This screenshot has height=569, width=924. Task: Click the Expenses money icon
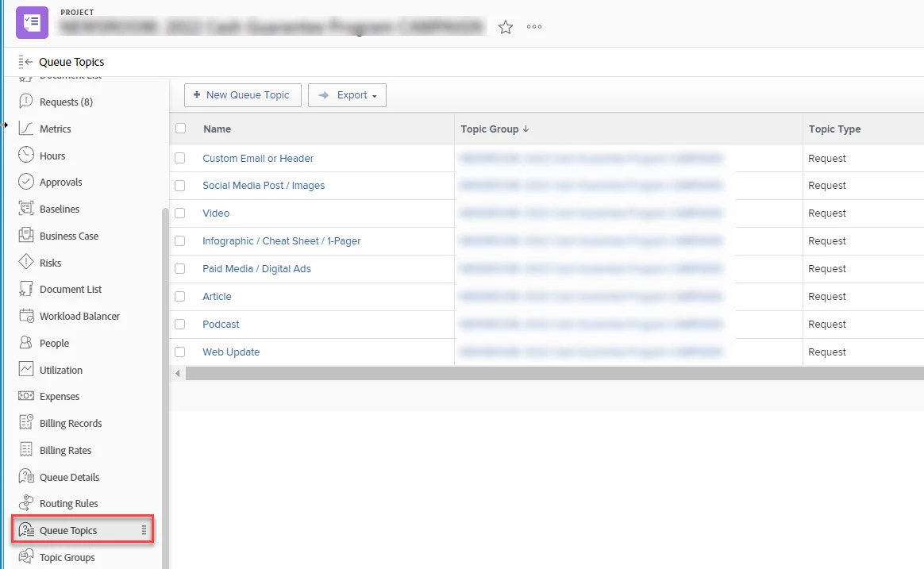[26, 396]
